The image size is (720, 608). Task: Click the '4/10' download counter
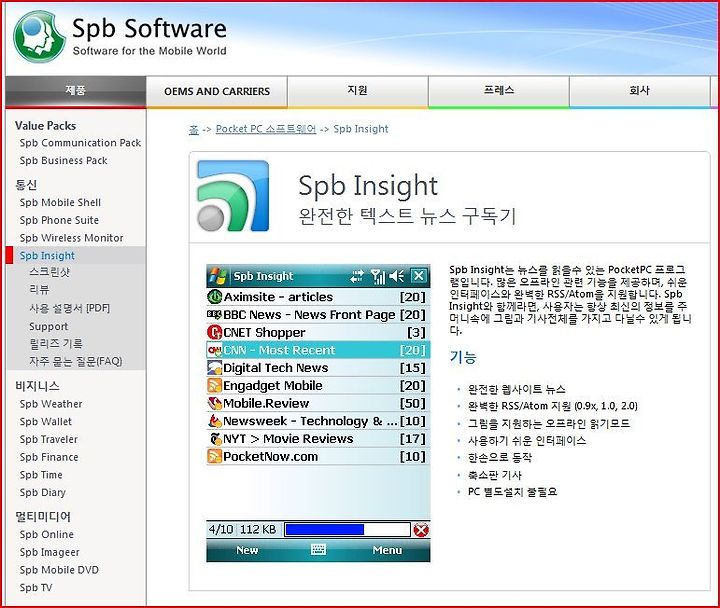pos(221,529)
